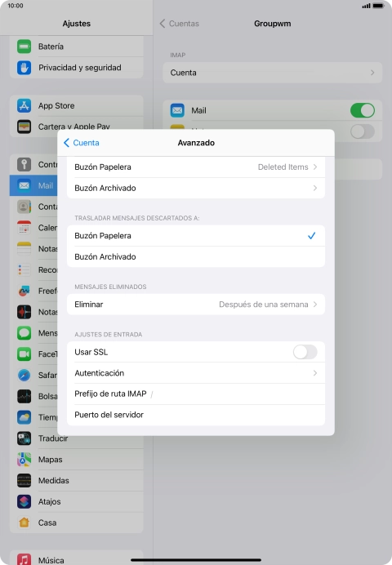Open the App Store icon
Image resolution: width=392 pixels, height=565 pixels.
click(x=24, y=105)
